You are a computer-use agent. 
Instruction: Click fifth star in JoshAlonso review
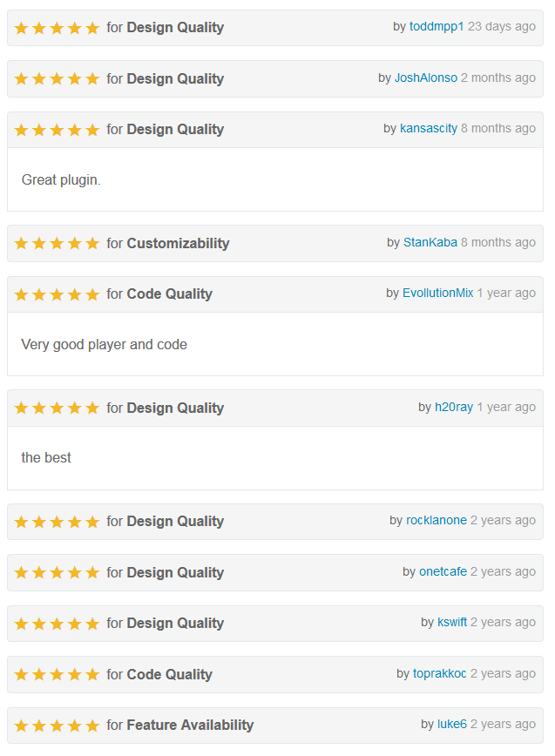point(92,78)
